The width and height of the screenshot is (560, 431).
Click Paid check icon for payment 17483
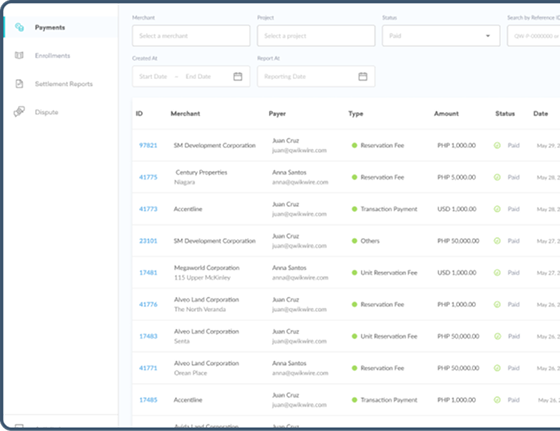(497, 336)
